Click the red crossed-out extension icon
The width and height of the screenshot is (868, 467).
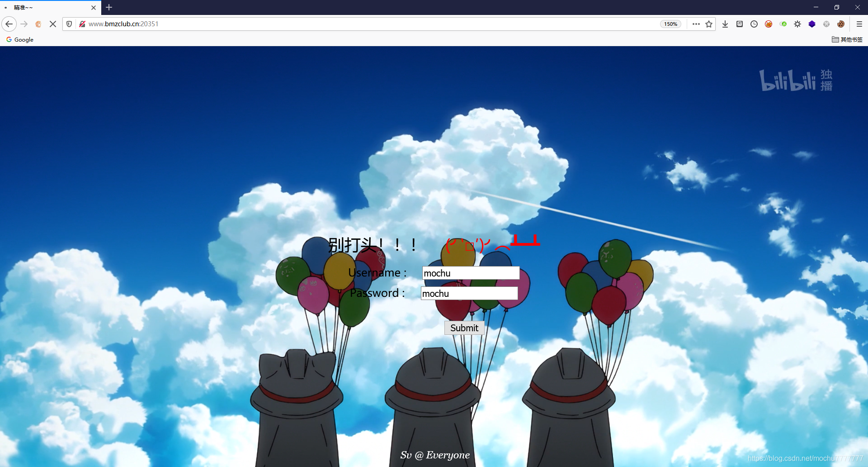tap(769, 24)
